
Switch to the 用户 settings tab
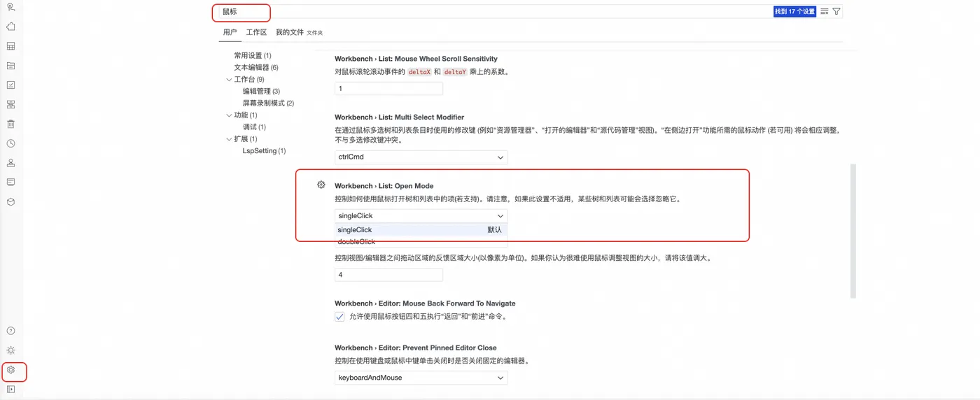tap(230, 32)
